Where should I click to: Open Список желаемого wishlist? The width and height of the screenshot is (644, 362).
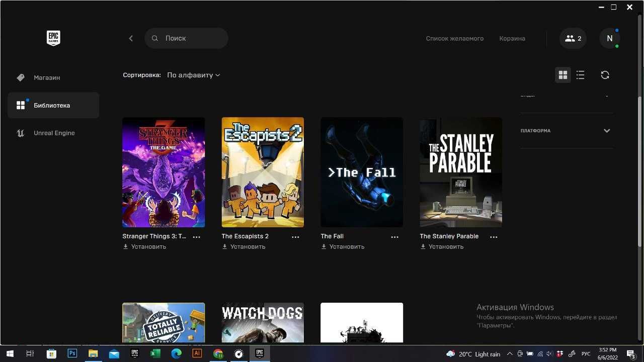click(x=455, y=38)
